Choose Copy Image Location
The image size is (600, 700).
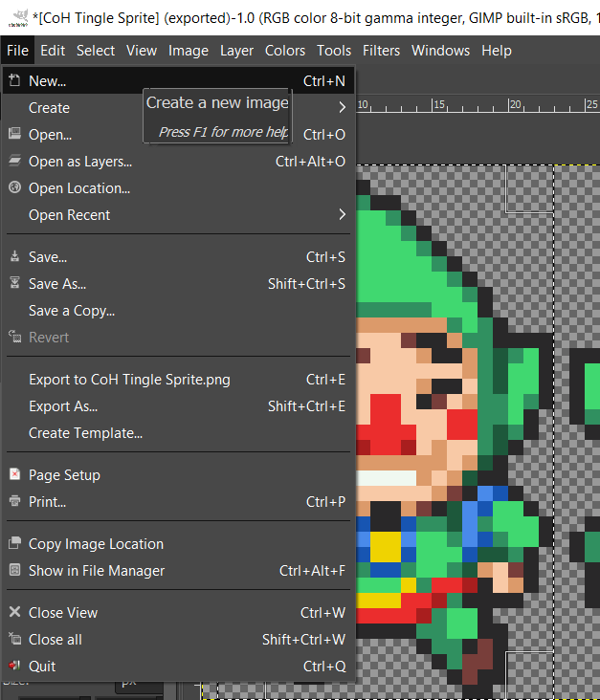click(179, 544)
